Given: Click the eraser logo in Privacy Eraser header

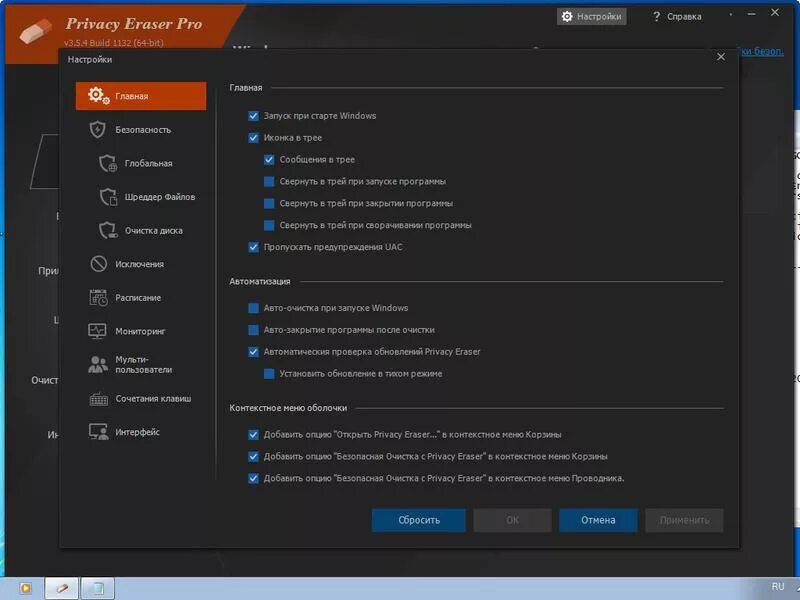Looking at the screenshot, I should 36,31.
